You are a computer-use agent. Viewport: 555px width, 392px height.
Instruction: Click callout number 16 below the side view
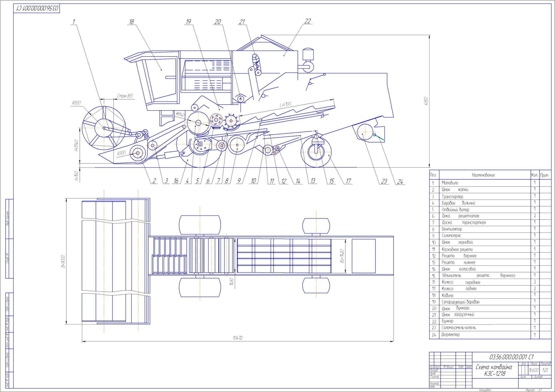click(176, 181)
